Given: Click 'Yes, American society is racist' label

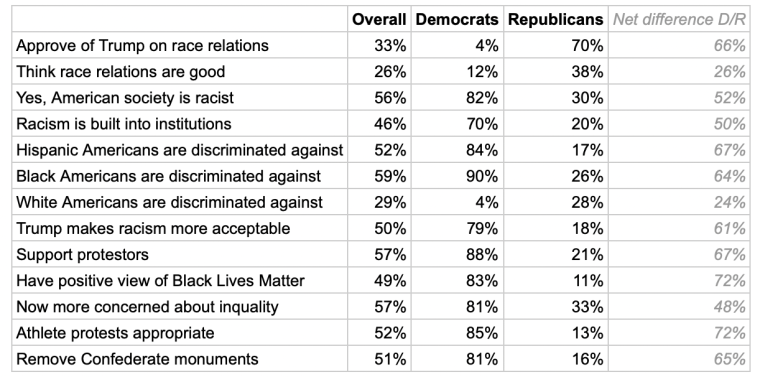Looking at the screenshot, I should (125, 98).
